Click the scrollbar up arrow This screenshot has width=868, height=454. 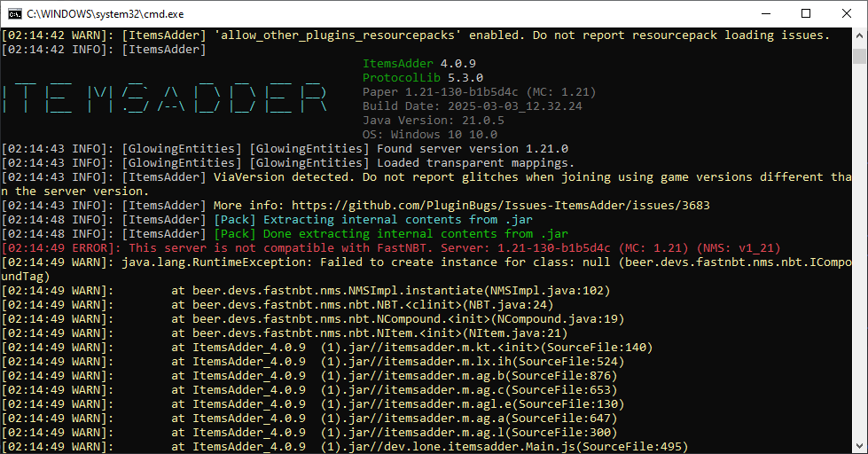point(859,35)
